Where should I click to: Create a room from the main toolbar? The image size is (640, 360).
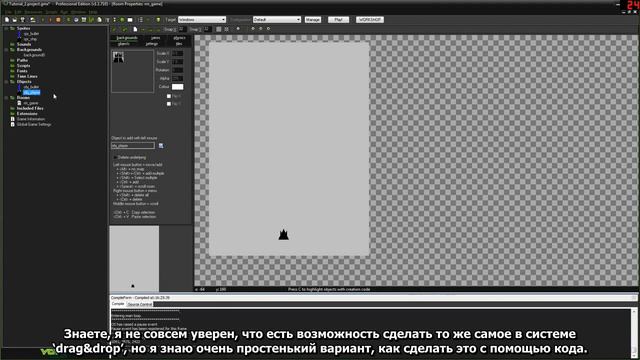coord(130,20)
